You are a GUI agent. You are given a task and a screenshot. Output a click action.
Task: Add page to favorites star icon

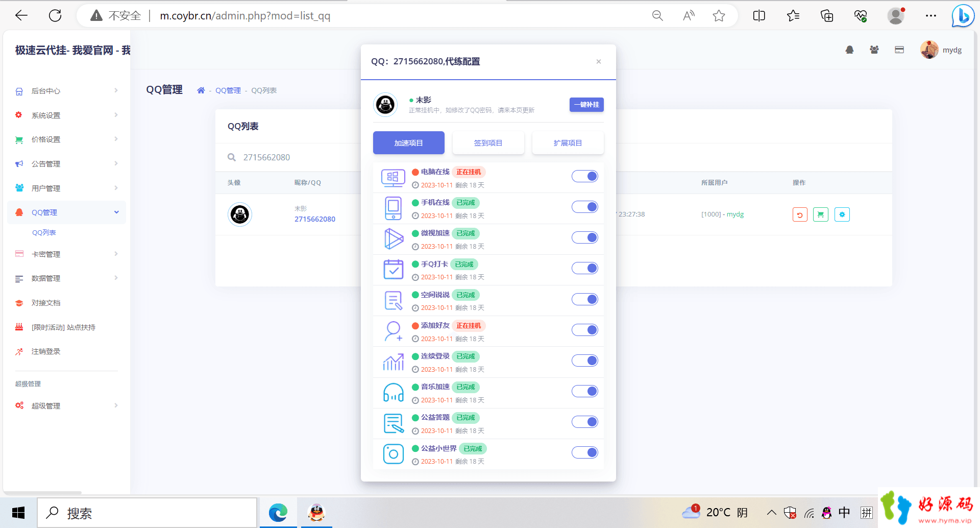(719, 16)
